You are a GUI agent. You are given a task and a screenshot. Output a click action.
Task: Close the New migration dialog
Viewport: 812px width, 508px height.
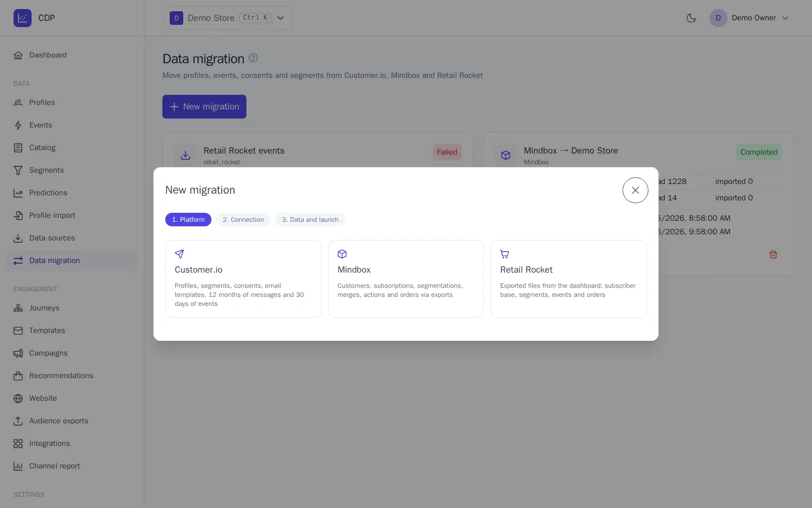point(636,190)
